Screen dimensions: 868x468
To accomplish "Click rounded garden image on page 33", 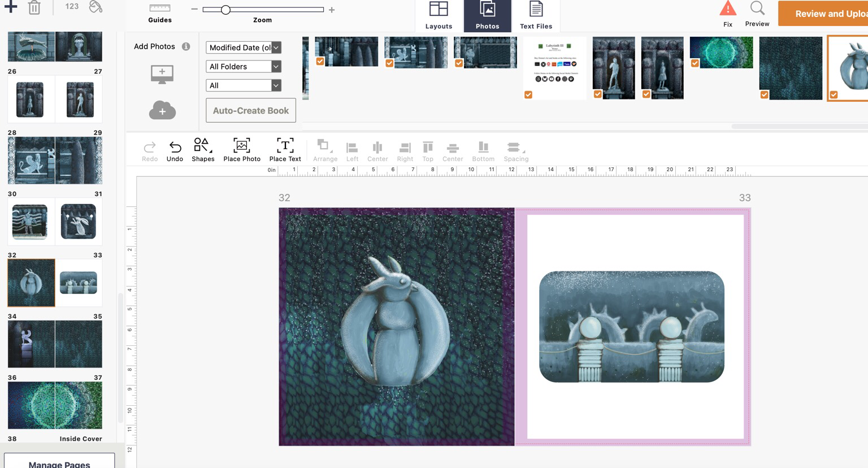I will 632,327.
